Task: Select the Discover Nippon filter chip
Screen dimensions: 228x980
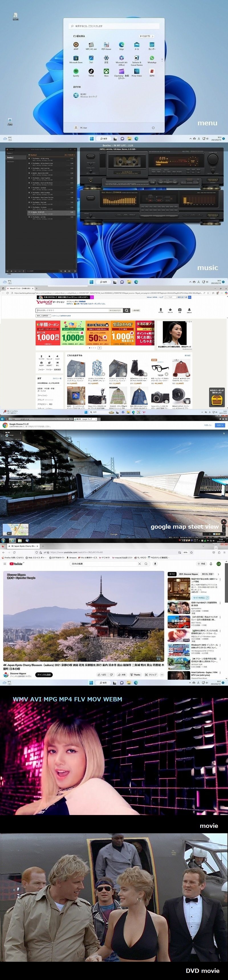Action: point(188,574)
